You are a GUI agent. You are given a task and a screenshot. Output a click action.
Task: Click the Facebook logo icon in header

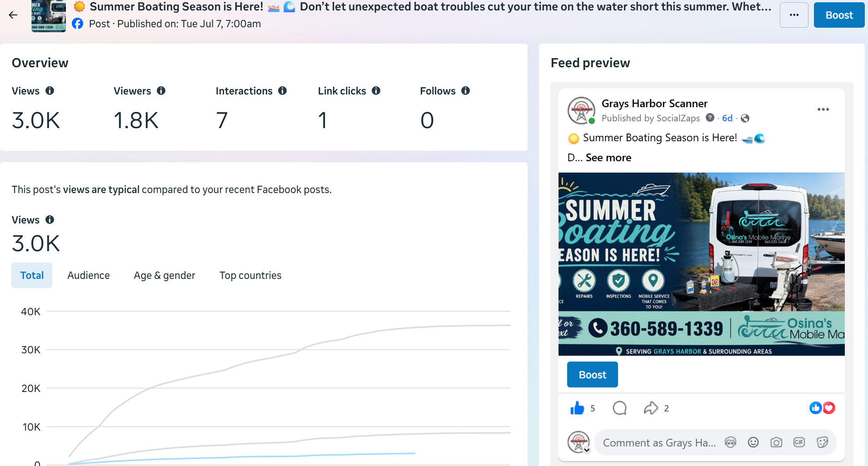click(x=78, y=24)
